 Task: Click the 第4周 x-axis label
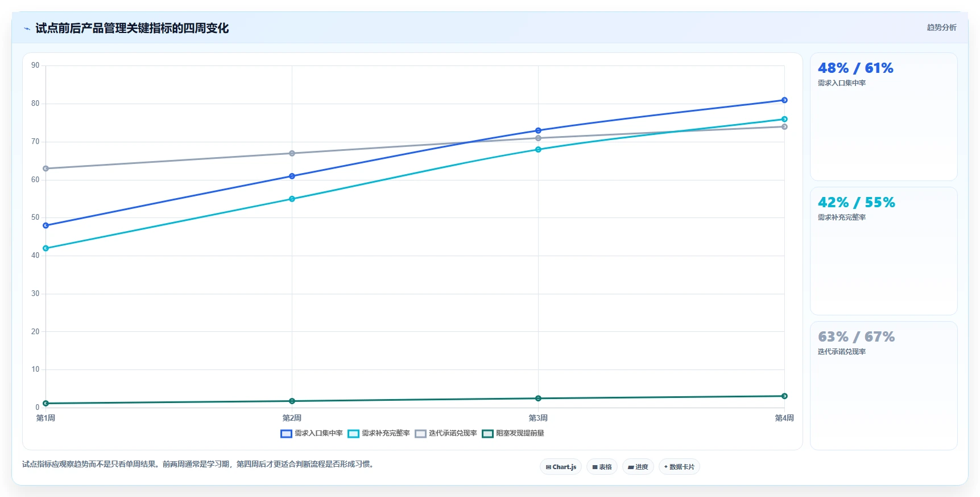pyautogui.click(x=784, y=418)
